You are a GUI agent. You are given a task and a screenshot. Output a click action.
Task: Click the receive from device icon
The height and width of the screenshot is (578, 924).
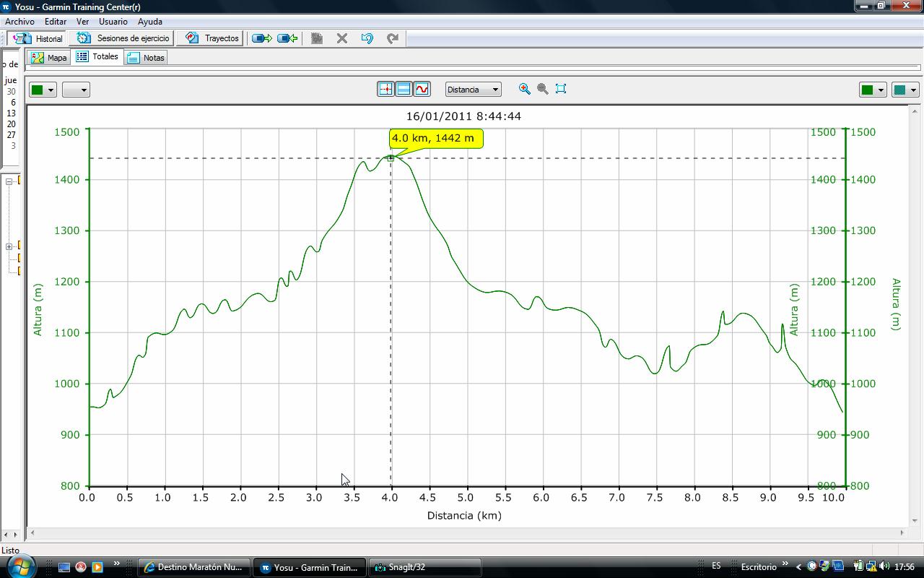coord(287,38)
